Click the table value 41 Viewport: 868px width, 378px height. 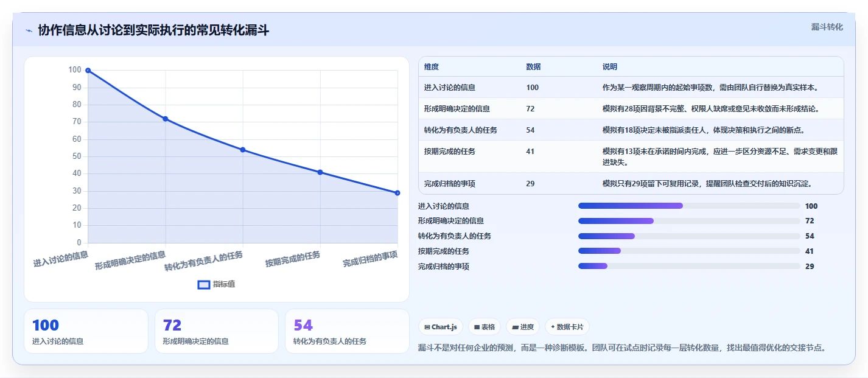click(x=530, y=152)
